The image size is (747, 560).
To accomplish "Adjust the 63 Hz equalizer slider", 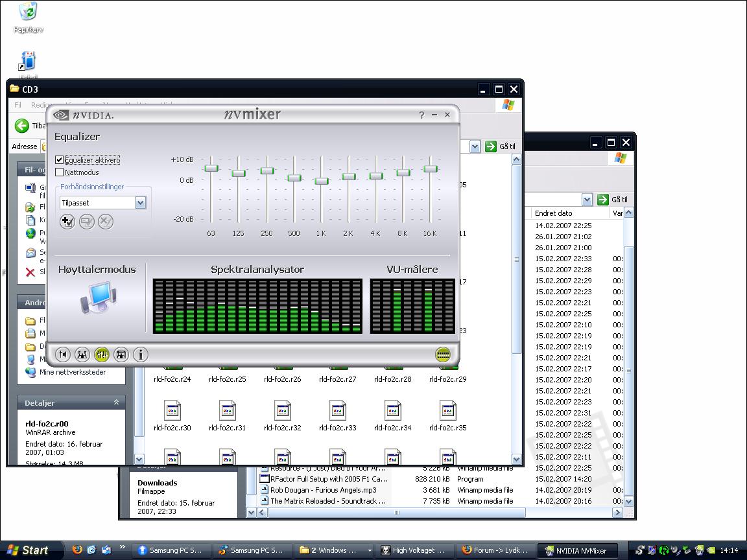I will 211,168.
